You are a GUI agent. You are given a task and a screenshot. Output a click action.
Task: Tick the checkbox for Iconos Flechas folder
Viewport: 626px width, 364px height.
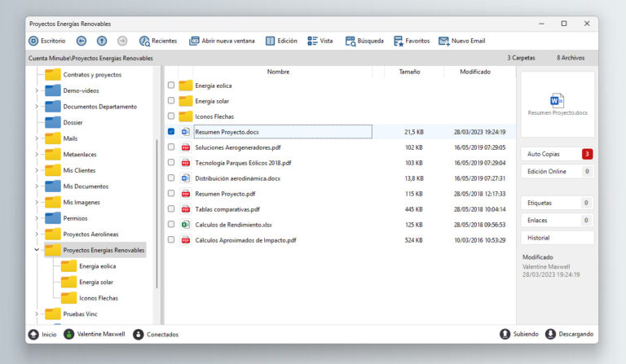click(x=171, y=116)
